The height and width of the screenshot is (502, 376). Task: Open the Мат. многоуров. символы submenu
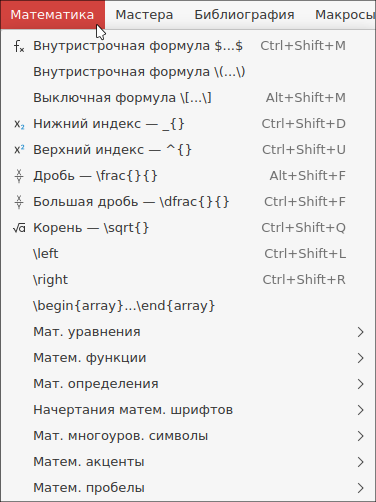click(x=188, y=436)
